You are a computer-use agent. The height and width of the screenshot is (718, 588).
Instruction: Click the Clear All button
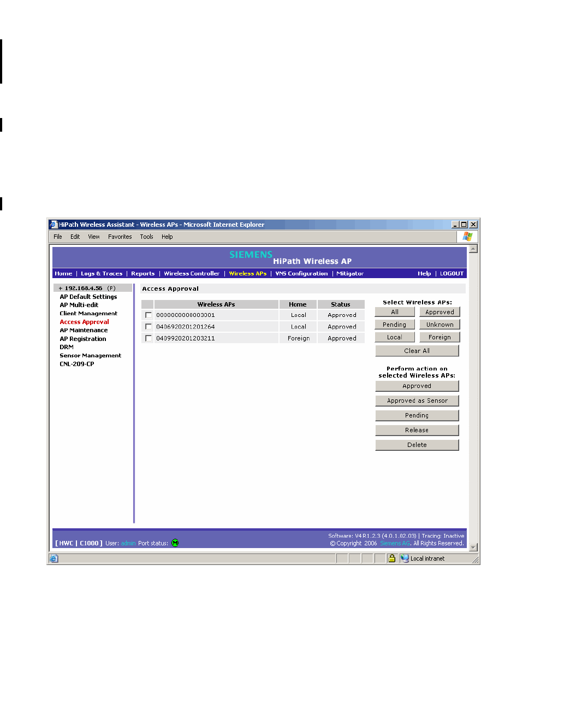[417, 351]
